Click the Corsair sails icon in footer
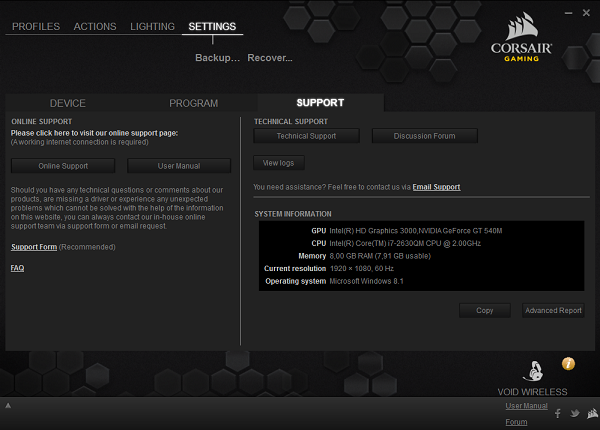 point(593,414)
